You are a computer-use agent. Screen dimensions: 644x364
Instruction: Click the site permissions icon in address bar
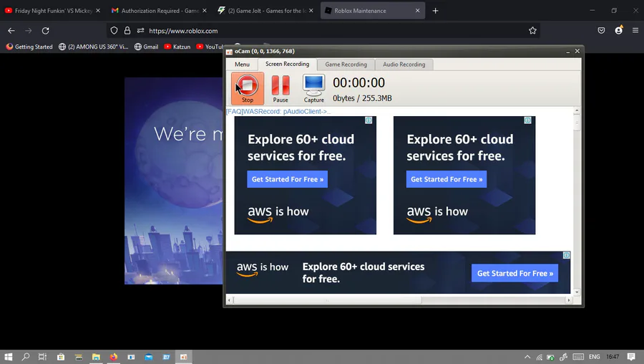(x=140, y=30)
